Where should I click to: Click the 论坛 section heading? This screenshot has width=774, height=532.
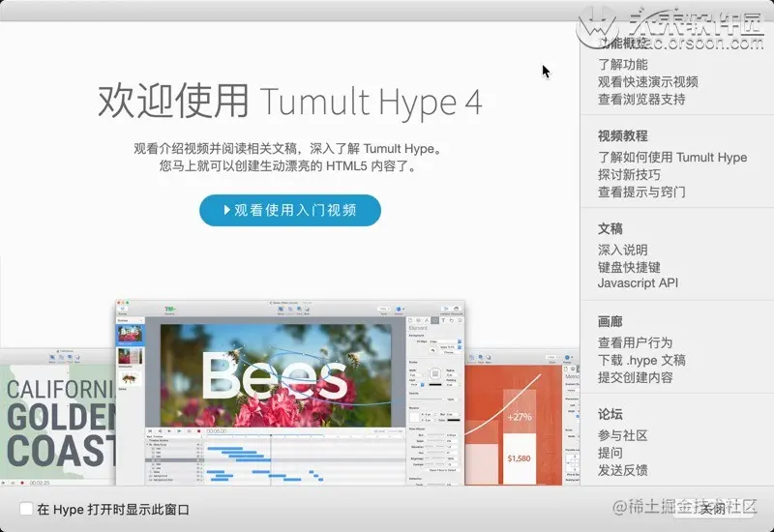610,415
